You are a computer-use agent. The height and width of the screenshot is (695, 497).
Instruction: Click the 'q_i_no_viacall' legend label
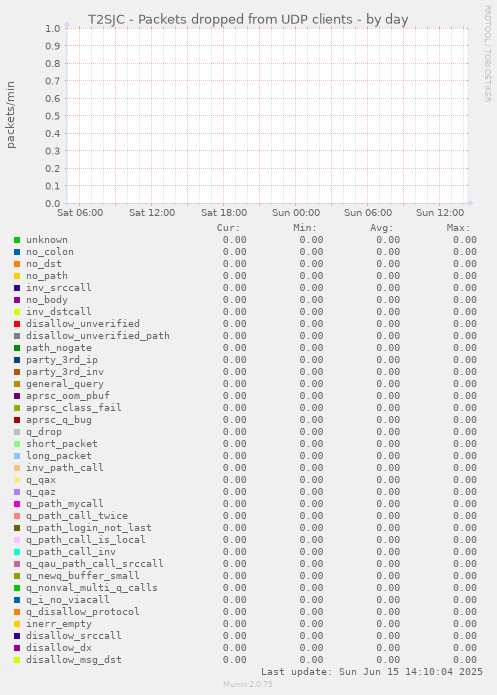[68, 600]
